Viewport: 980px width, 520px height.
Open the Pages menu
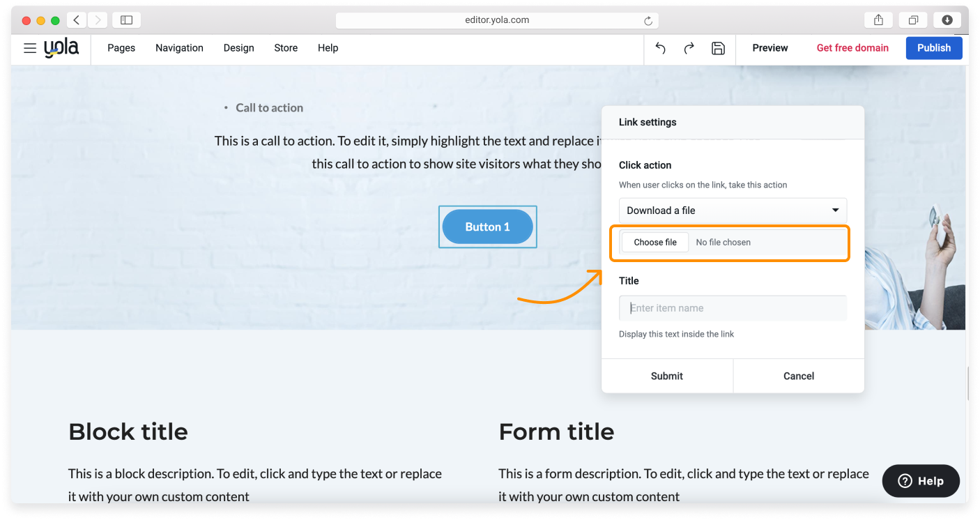coord(121,48)
